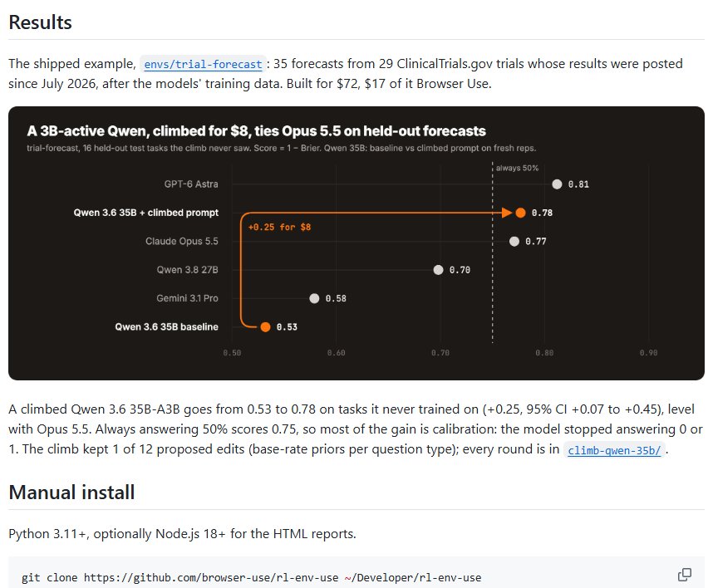Click the 0.80 axis tick label
Viewport: 713px width, 588px height.
pos(544,353)
